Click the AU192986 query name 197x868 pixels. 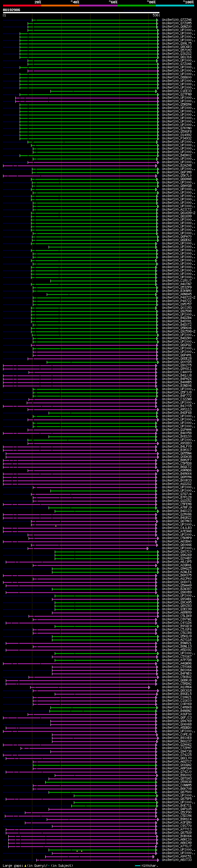point(11,10)
